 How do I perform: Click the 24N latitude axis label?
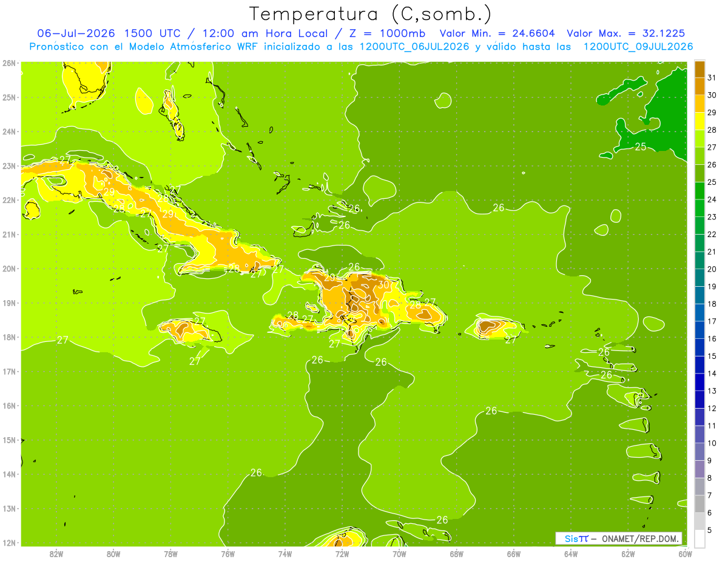click(x=9, y=132)
